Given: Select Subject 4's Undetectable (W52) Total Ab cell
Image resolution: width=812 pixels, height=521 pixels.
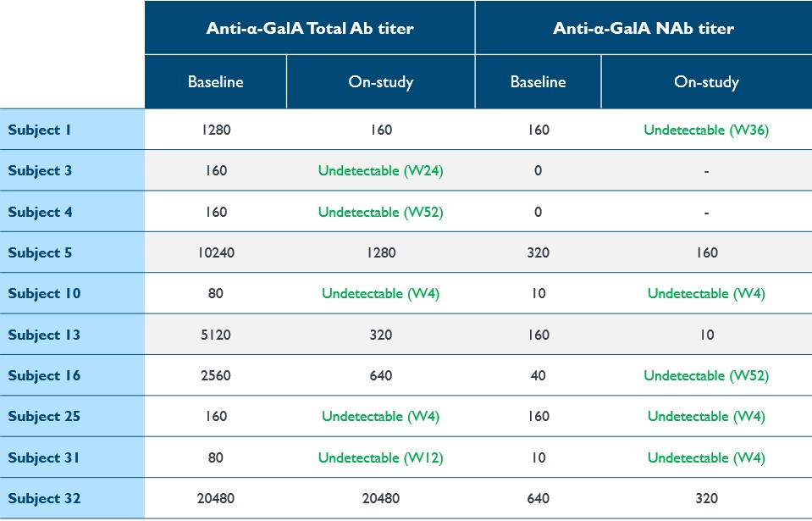Looking at the screenshot, I should [381, 212].
